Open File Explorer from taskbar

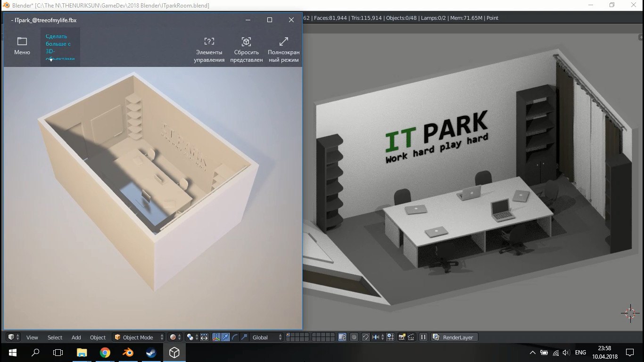[x=82, y=352]
